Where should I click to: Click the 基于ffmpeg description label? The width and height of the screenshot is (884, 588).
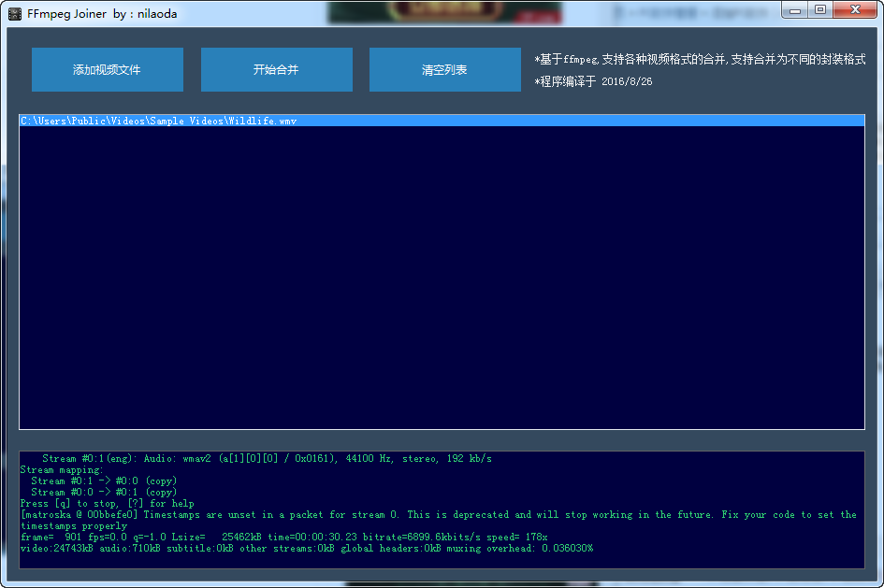tap(700, 60)
